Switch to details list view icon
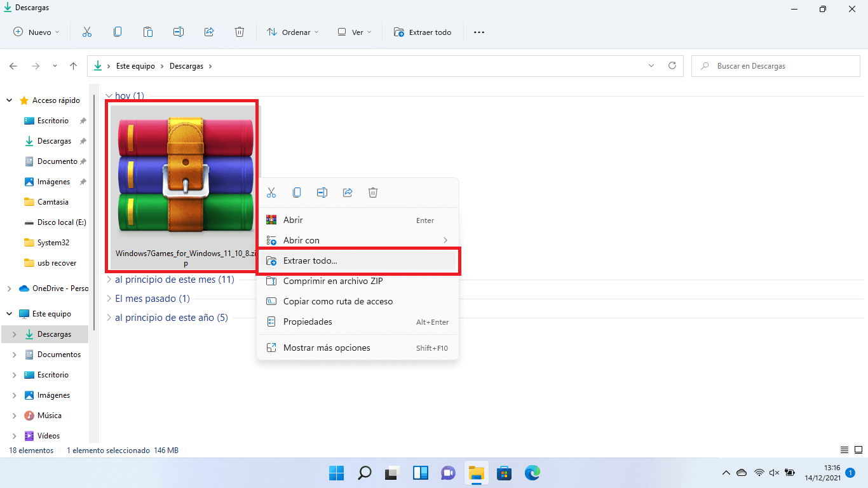Viewport: 868px width, 488px height. [844, 450]
